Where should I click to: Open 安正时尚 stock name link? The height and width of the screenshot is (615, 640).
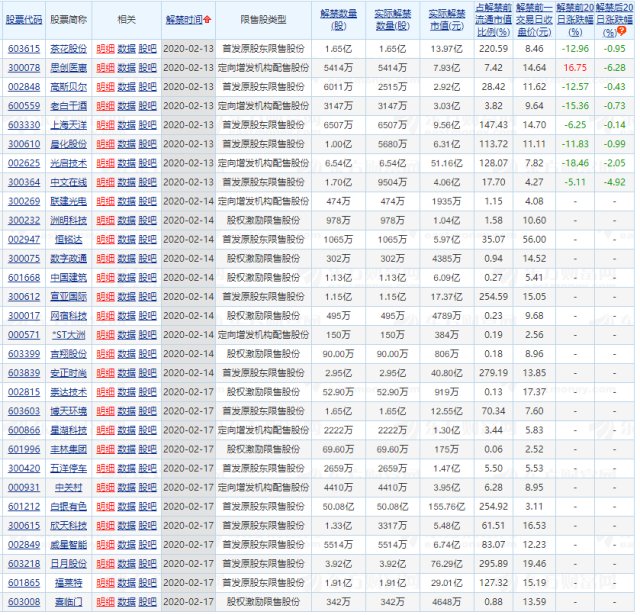click(x=69, y=373)
